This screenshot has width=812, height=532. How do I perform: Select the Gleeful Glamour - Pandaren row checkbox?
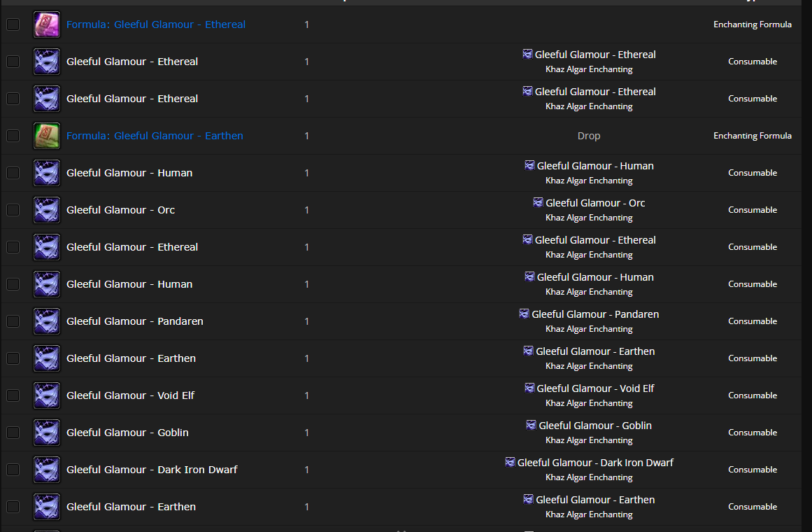[13, 321]
